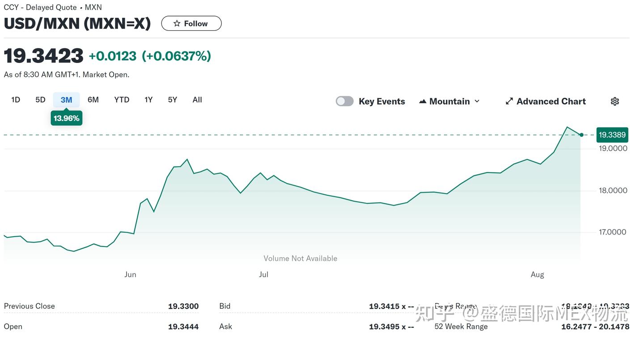Screen dimensions: 644x339
Task: Open the chart settings gear
Action: 614,101
